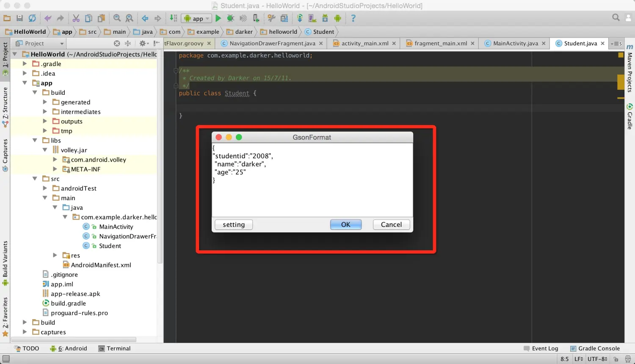The width and height of the screenshot is (635, 364).
Task: Click the Search Everywhere magnifier icon
Action: coord(616,17)
